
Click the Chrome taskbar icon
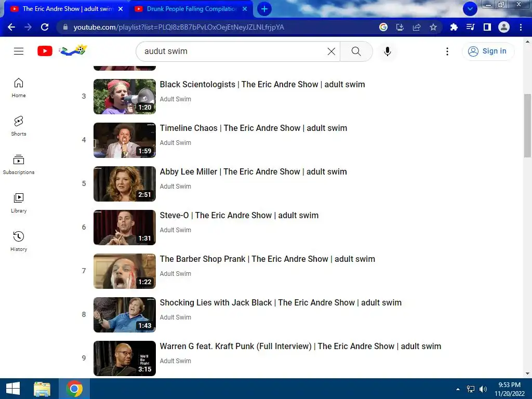tap(74, 389)
